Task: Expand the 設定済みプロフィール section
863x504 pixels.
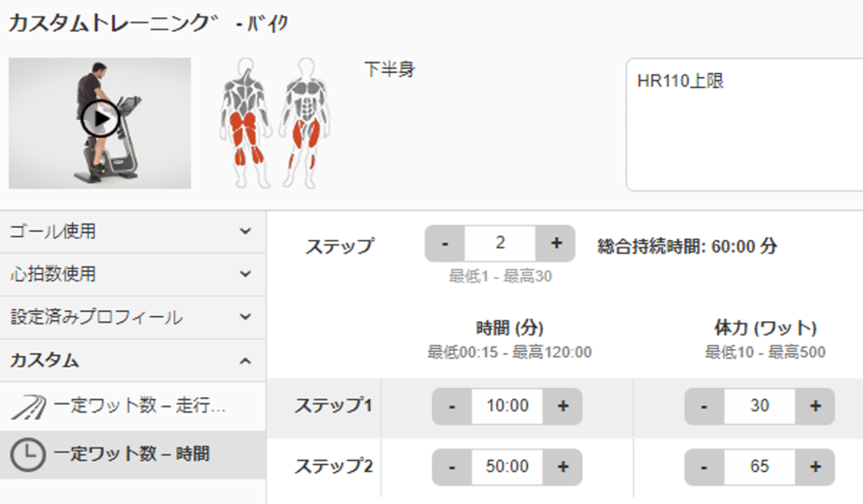Action: tap(132, 318)
